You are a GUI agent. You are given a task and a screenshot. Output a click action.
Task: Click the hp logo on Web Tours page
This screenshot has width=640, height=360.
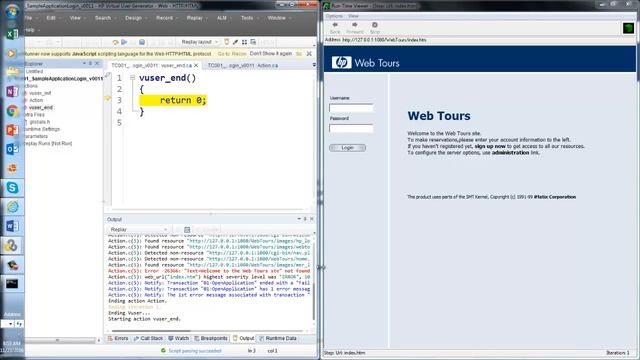point(342,62)
